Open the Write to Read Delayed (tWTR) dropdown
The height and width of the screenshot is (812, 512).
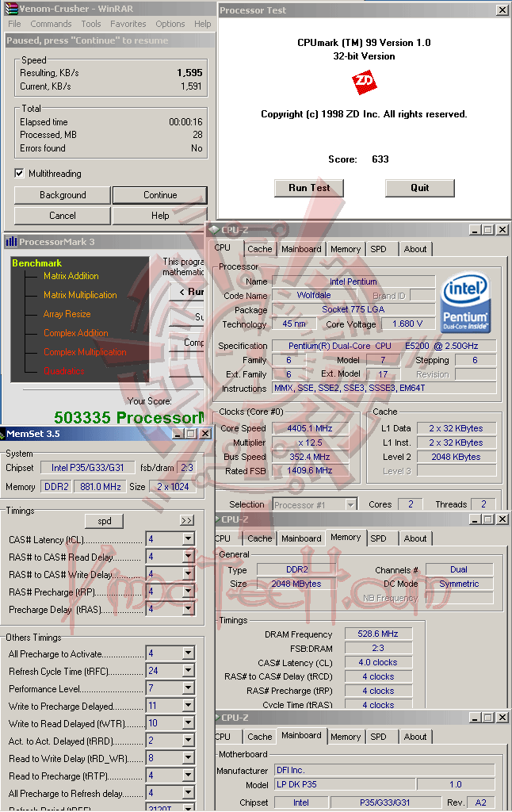point(189,723)
